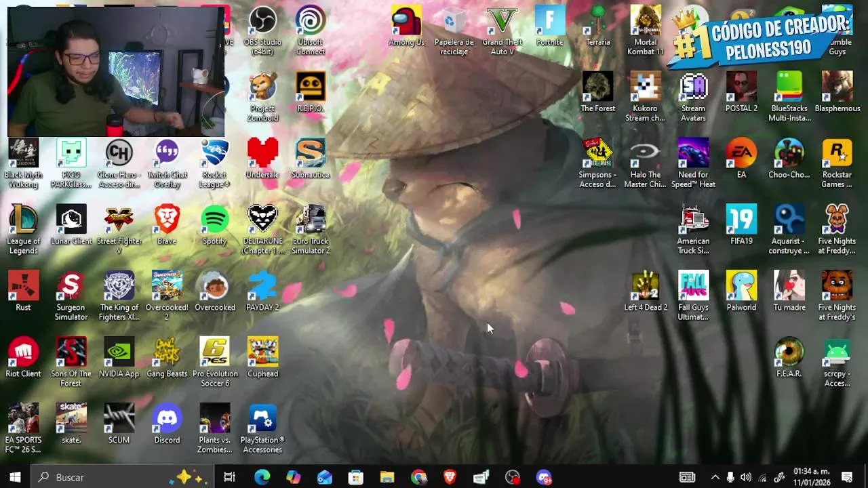Select the Left 4 Dead 2 icon
The width and height of the screenshot is (868, 488).
click(646, 291)
